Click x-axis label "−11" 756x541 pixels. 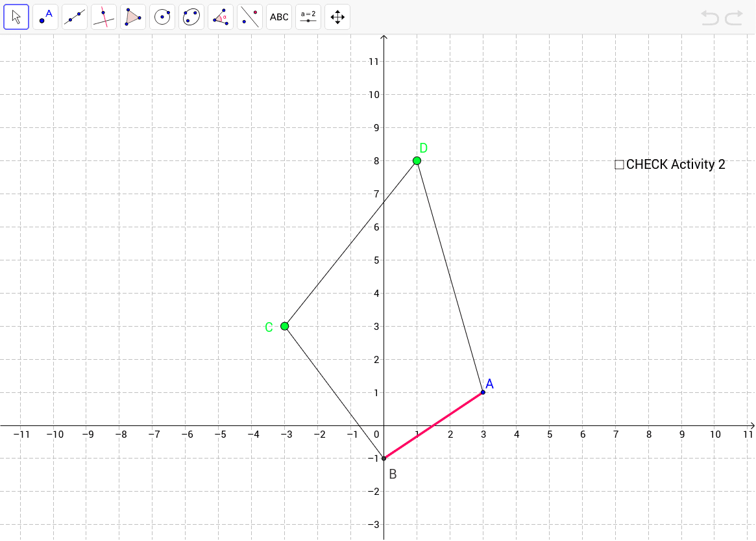click(x=21, y=434)
